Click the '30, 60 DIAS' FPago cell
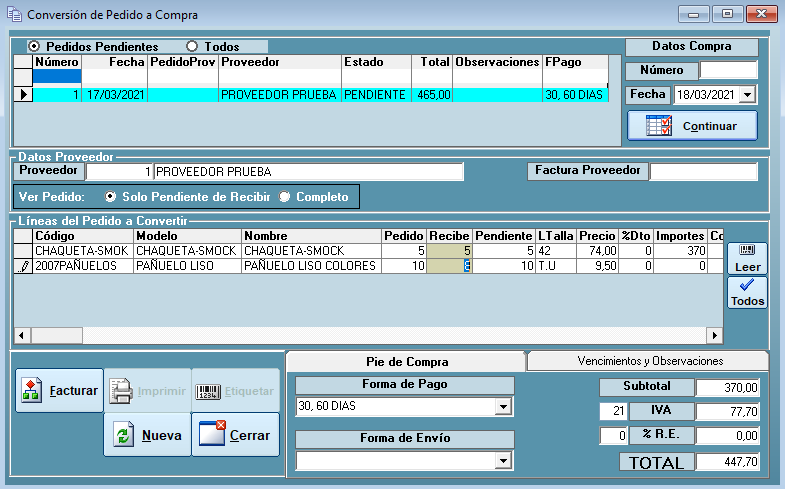Image resolution: width=785 pixels, height=489 pixels. click(575, 95)
